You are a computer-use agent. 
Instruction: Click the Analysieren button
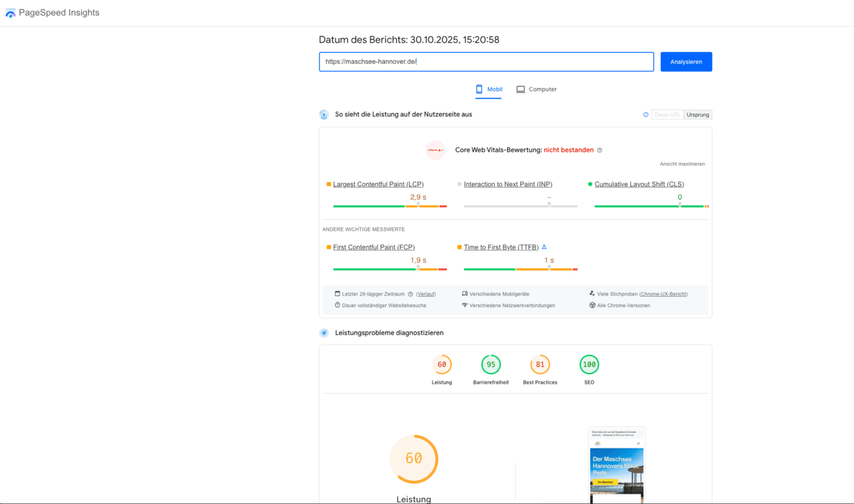pyautogui.click(x=686, y=62)
